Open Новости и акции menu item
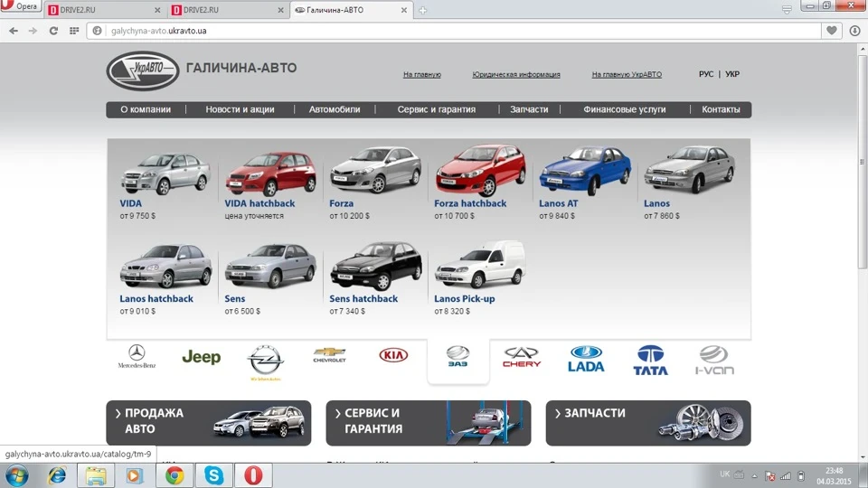The height and width of the screenshot is (488, 868). 240,109
